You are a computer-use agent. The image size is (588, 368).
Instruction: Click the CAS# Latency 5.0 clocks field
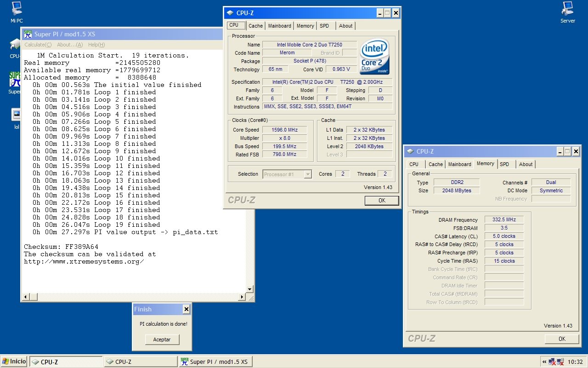[504, 236]
